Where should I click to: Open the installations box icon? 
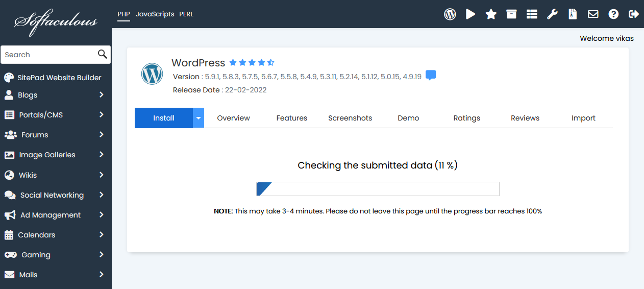pyautogui.click(x=511, y=14)
